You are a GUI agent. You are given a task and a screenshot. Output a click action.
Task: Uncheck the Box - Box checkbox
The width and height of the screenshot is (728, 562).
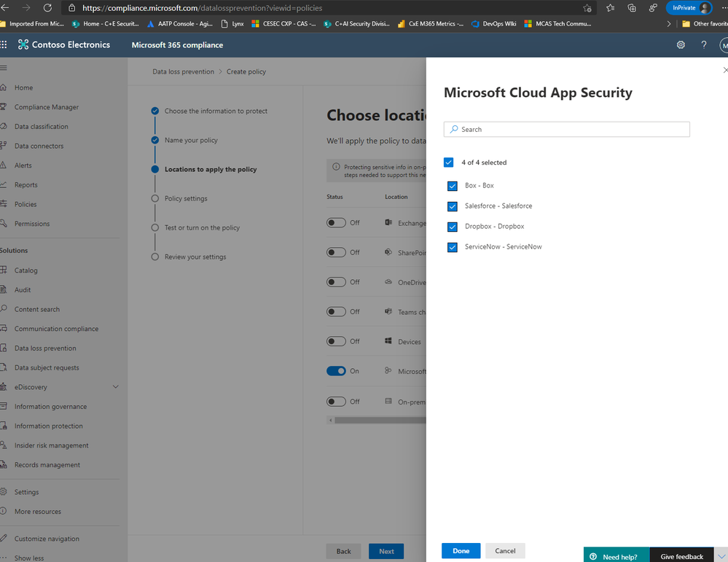[453, 186]
